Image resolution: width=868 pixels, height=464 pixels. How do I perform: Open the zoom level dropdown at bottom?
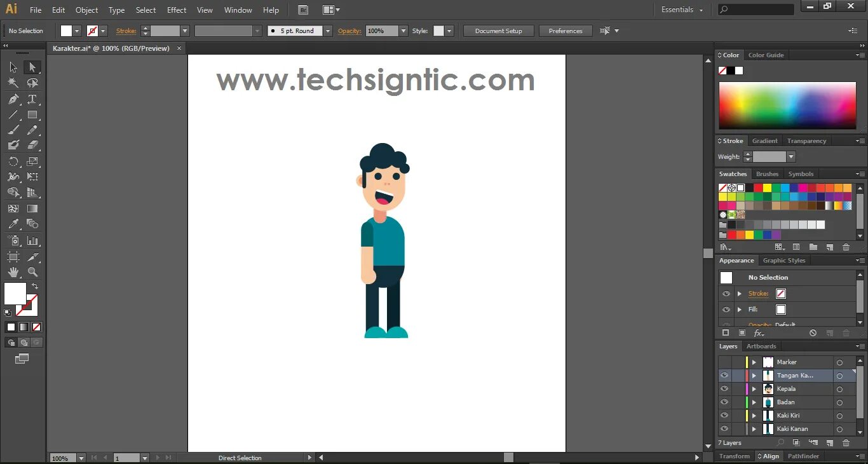tap(81, 458)
